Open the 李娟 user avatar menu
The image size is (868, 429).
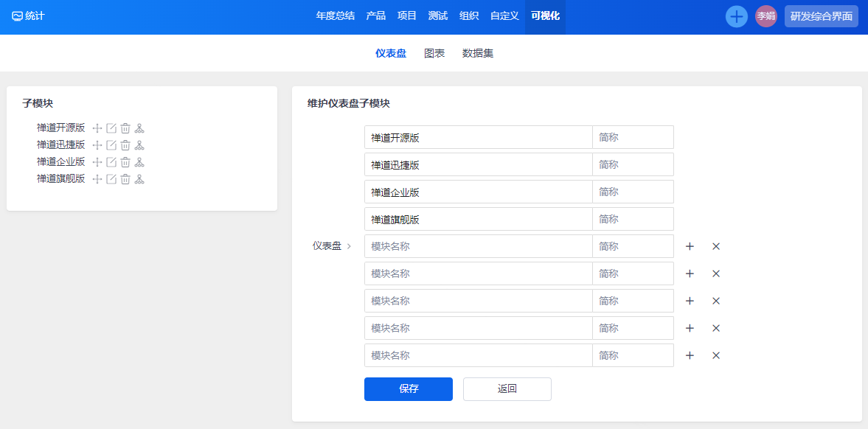click(x=765, y=16)
